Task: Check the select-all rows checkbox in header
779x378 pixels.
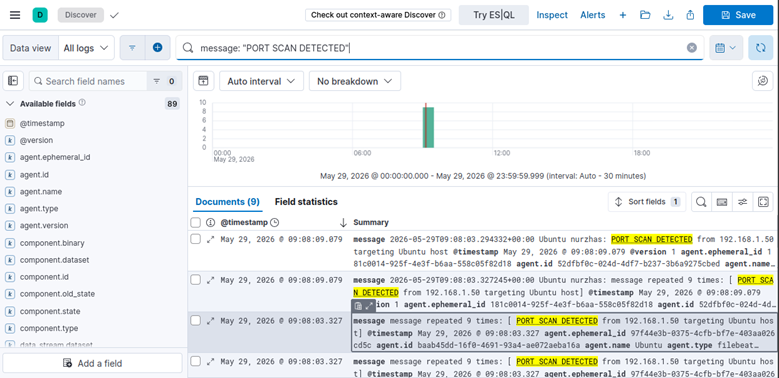Action: [x=196, y=222]
